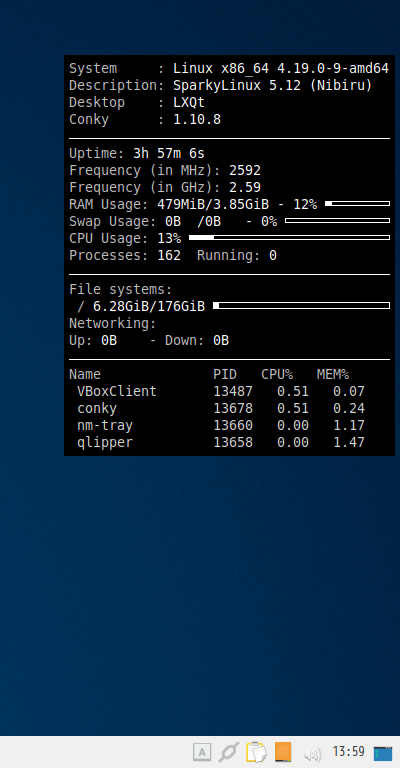400x768 pixels.
Task: Select the VBoxClient process row
Action: 221,391
